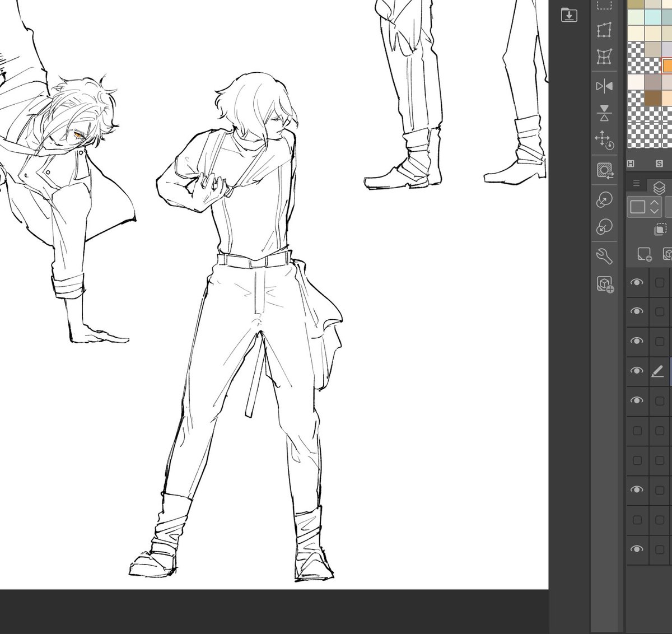Pick the pale green color swatch
The width and height of the screenshot is (672, 634).
636,17
